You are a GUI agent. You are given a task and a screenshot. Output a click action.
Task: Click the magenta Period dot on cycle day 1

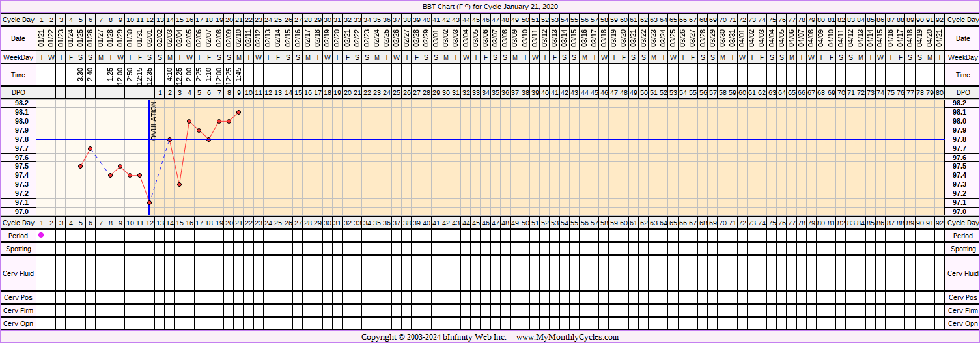(x=41, y=235)
